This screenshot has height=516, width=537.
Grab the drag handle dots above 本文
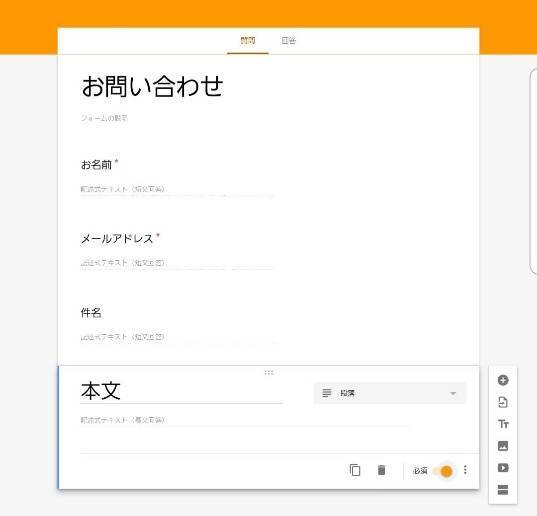point(269,373)
